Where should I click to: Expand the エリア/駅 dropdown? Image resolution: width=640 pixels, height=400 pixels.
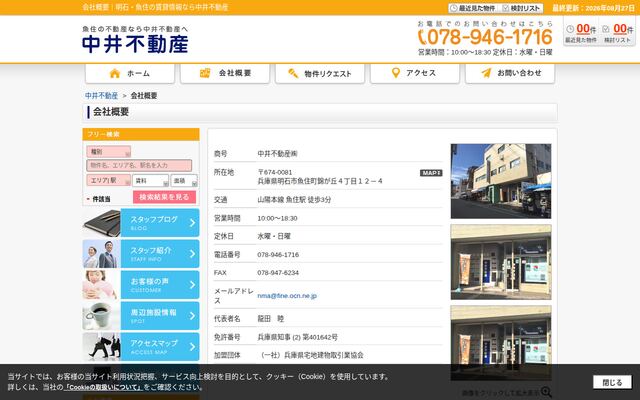click(x=109, y=180)
